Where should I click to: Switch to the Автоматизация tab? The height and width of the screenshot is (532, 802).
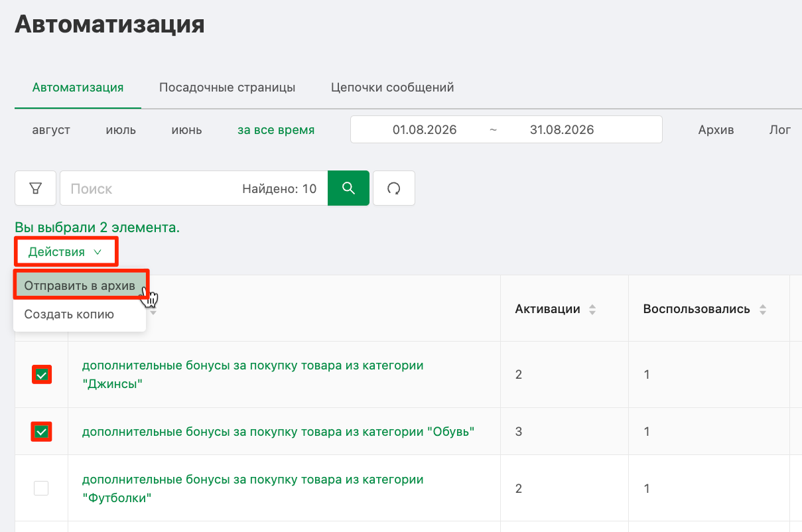[78, 88]
